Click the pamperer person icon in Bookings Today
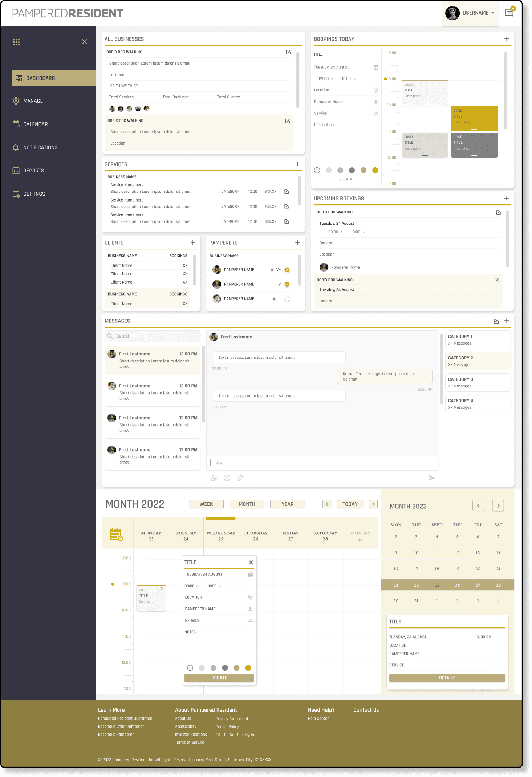The image size is (532, 777). pyautogui.click(x=376, y=102)
